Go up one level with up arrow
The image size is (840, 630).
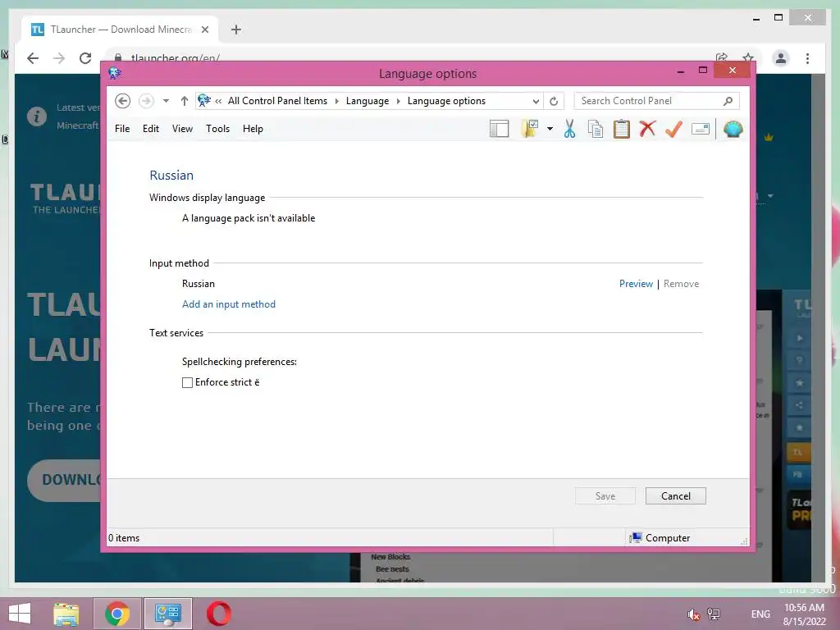(185, 101)
